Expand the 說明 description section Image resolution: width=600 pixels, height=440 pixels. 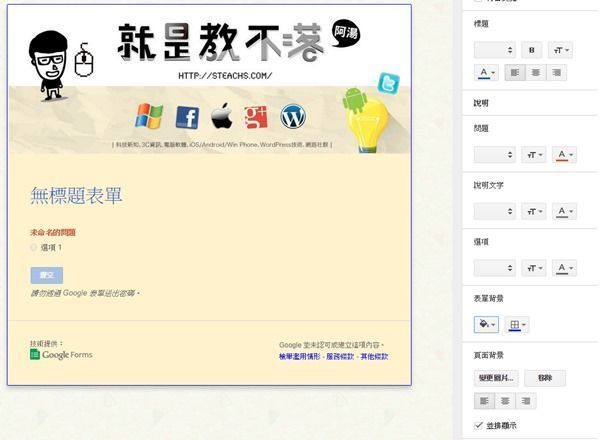click(481, 103)
